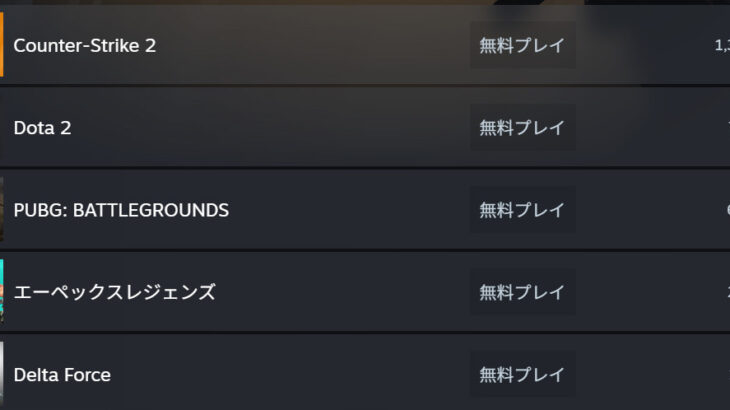Click the teal エーペックスレジェンズ thumbnail edge
Viewport: 730px width, 410px height.
(1, 291)
